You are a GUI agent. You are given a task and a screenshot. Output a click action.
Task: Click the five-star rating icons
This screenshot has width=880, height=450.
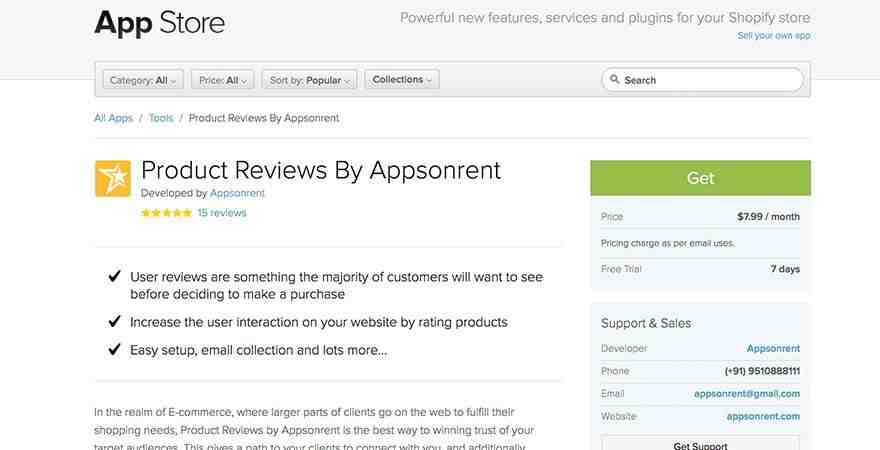166,213
